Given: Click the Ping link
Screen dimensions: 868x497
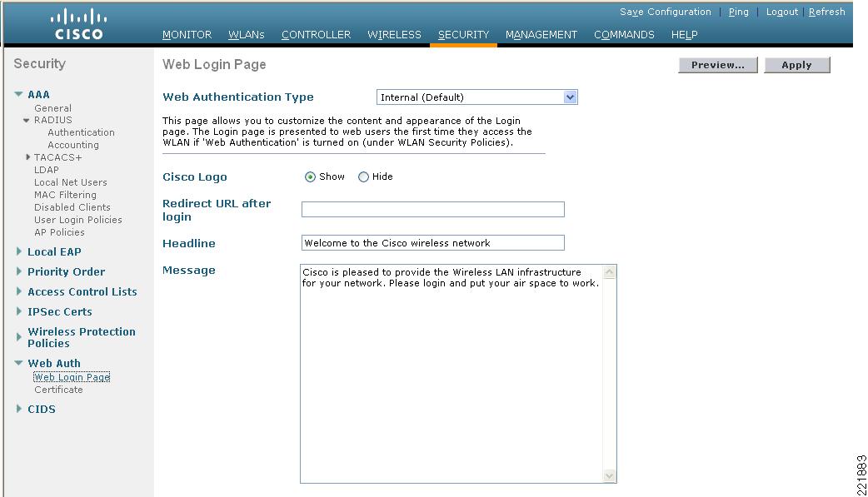Looking at the screenshot, I should pyautogui.click(x=738, y=12).
